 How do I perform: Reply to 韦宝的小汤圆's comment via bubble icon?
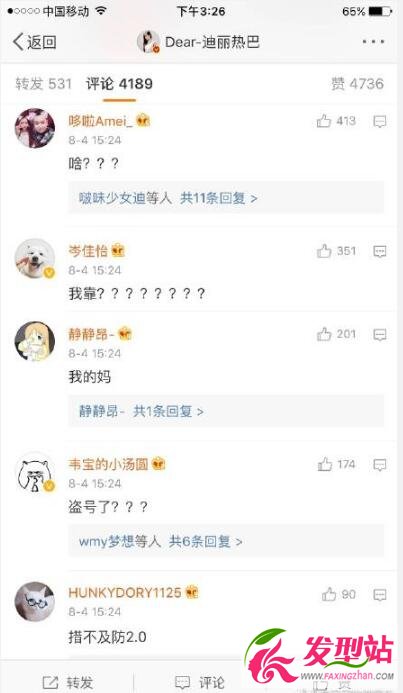click(380, 465)
